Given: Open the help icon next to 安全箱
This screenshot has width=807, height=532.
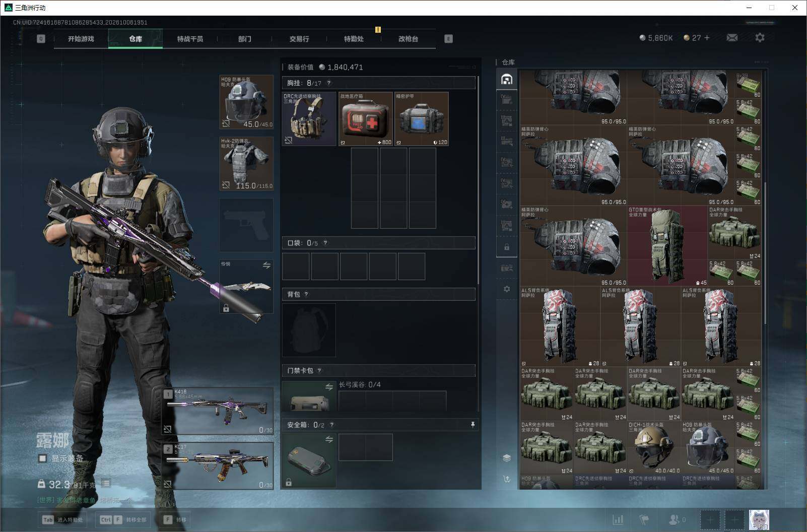Looking at the screenshot, I should tap(331, 425).
